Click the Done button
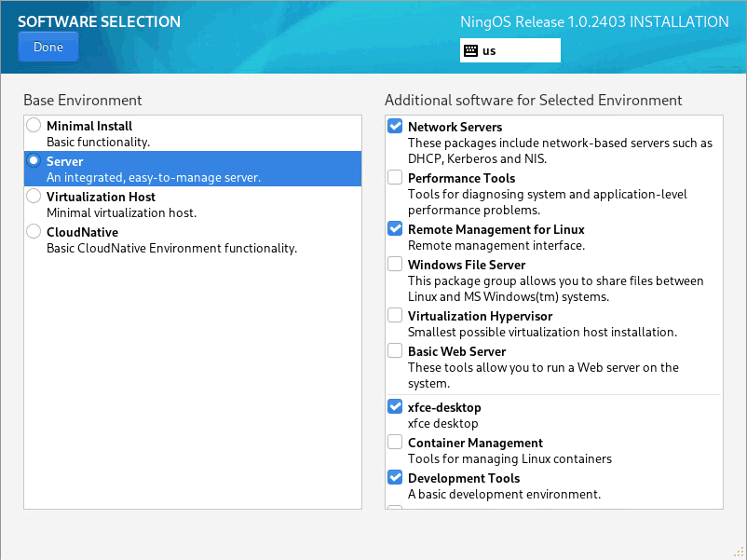Viewport: 747px width, 560px height. 48,47
